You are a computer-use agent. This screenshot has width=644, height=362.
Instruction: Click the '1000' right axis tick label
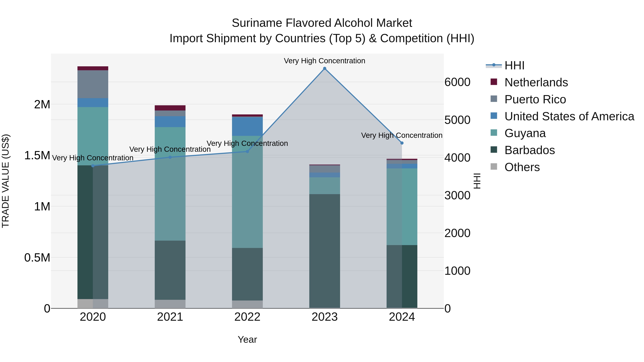457,271
